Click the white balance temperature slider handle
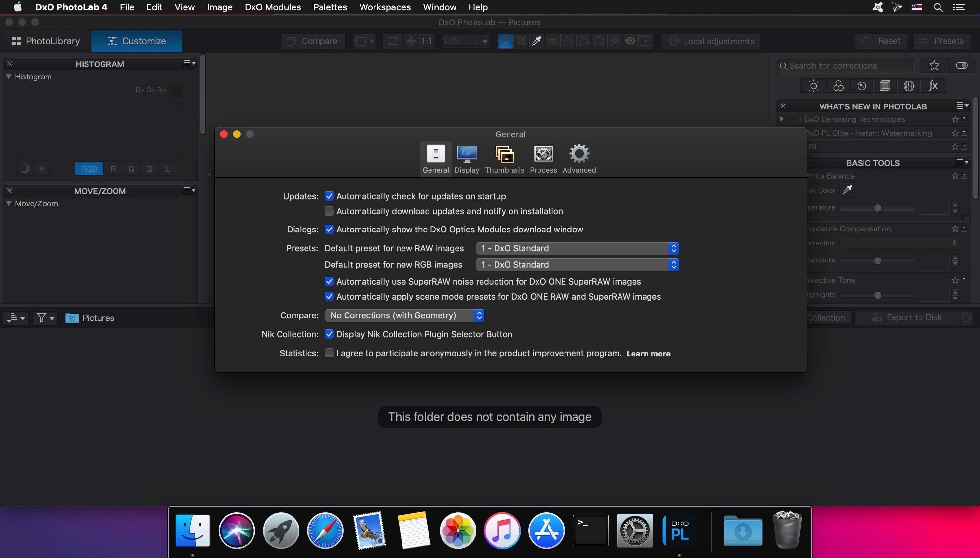 point(878,208)
